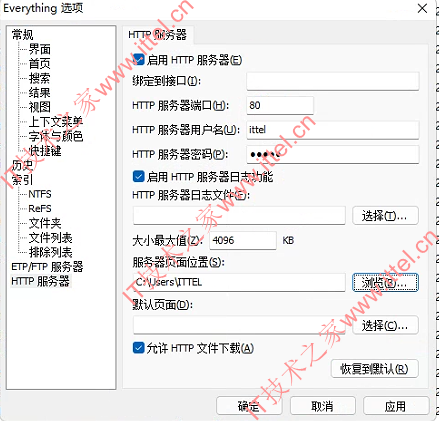Click 选择(C)... for default page
439x421 pixels.
[385, 325]
